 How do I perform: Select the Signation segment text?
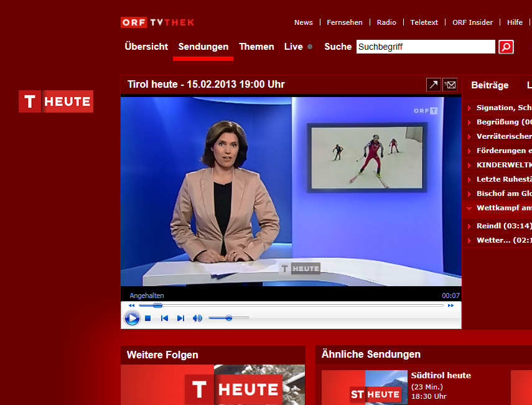pos(504,108)
